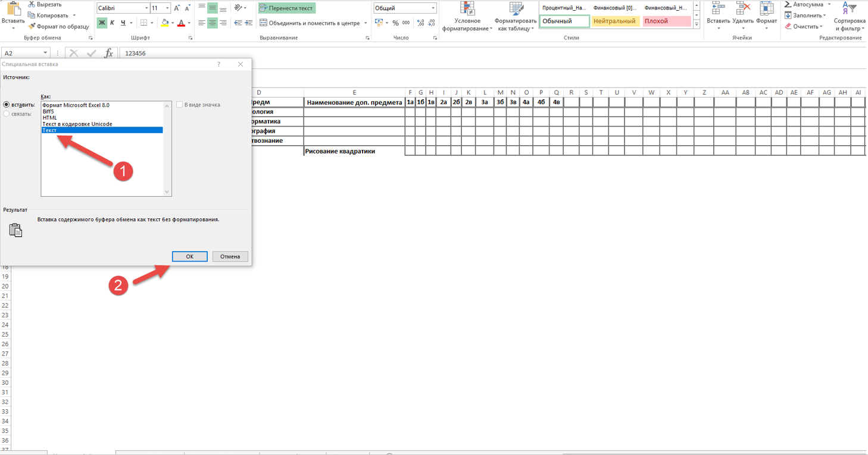868x455 pixels.
Task: Open the Name Box dropdown for A2
Action: pyautogui.click(x=45, y=53)
